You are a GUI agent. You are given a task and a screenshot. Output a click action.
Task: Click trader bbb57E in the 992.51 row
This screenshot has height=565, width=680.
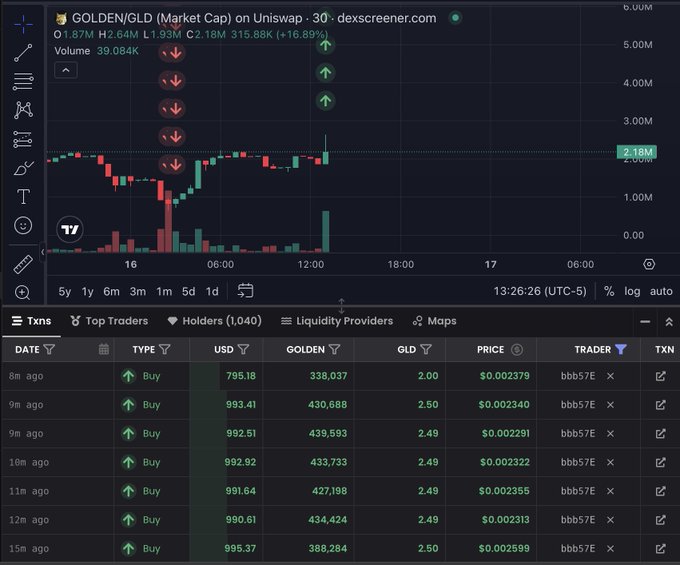point(578,434)
